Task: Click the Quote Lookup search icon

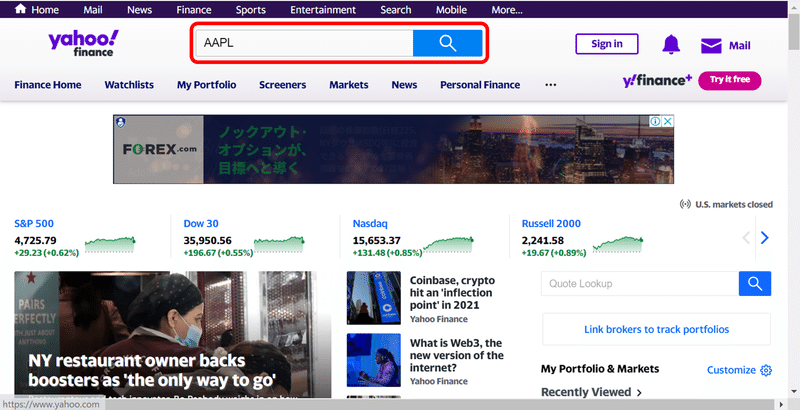Action: tap(755, 284)
